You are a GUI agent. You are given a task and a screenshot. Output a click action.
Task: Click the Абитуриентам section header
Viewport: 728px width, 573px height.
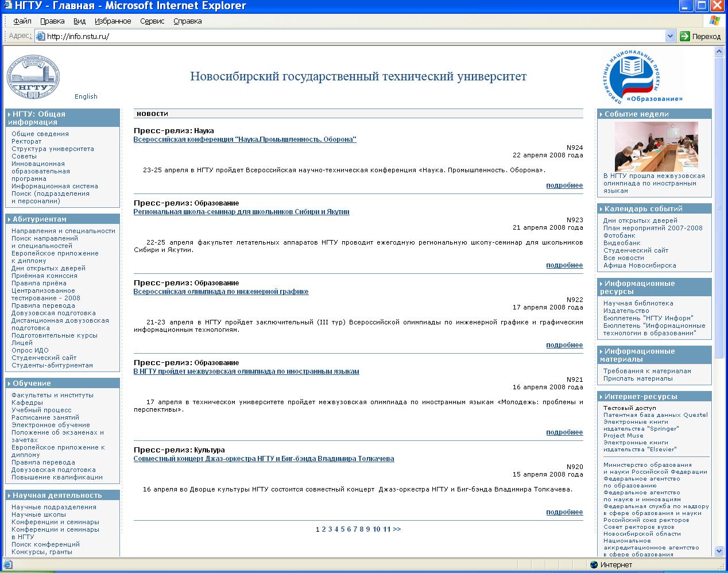point(63,219)
